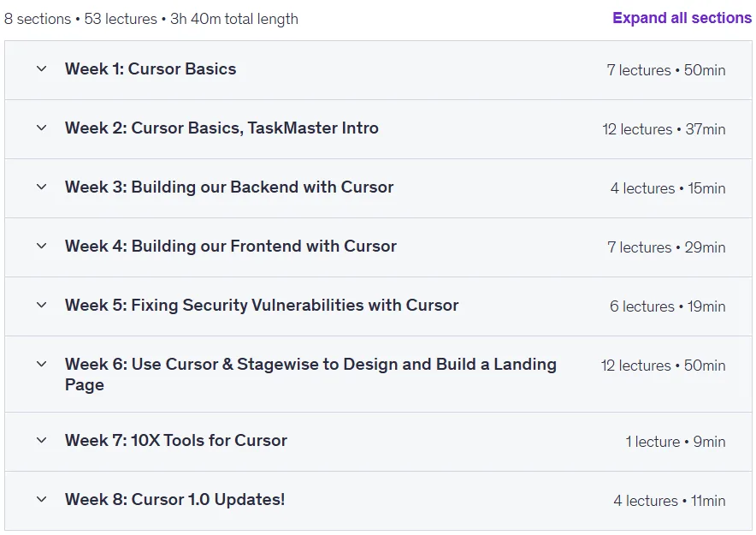
Task: Toggle the Week 6 chevron icon
Action: tap(41, 364)
